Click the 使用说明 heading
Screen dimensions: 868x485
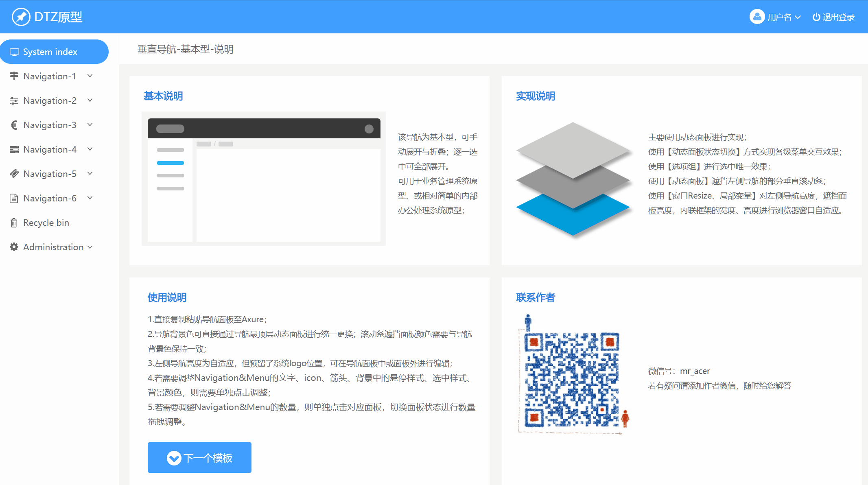tap(167, 297)
